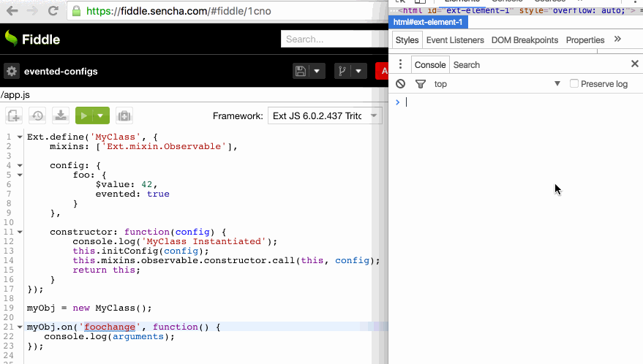
Task: Click the 'foochange' string in the code
Action: click(110, 327)
